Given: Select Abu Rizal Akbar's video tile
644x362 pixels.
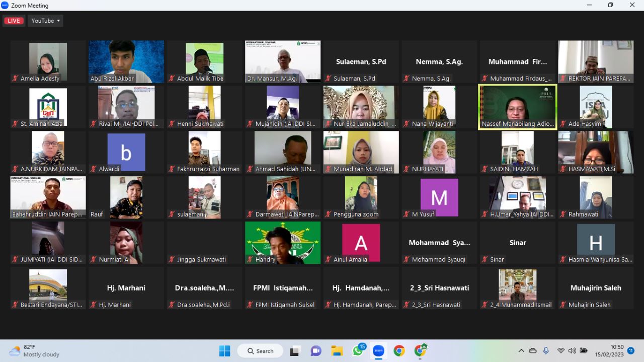Looking at the screenshot, I should [126, 61].
